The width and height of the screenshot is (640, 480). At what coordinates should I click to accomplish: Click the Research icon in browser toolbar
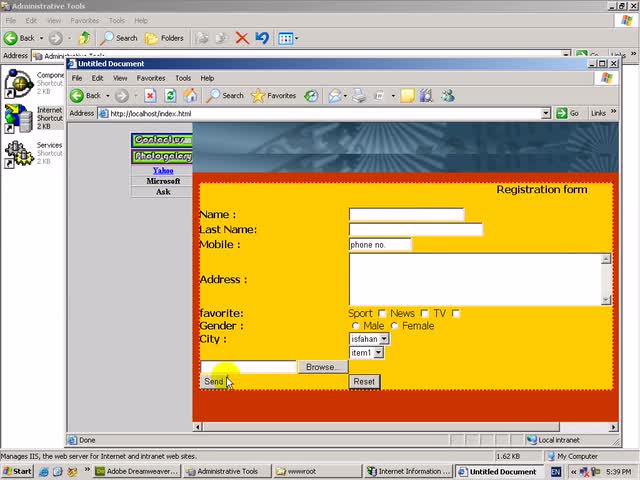(x=426, y=96)
